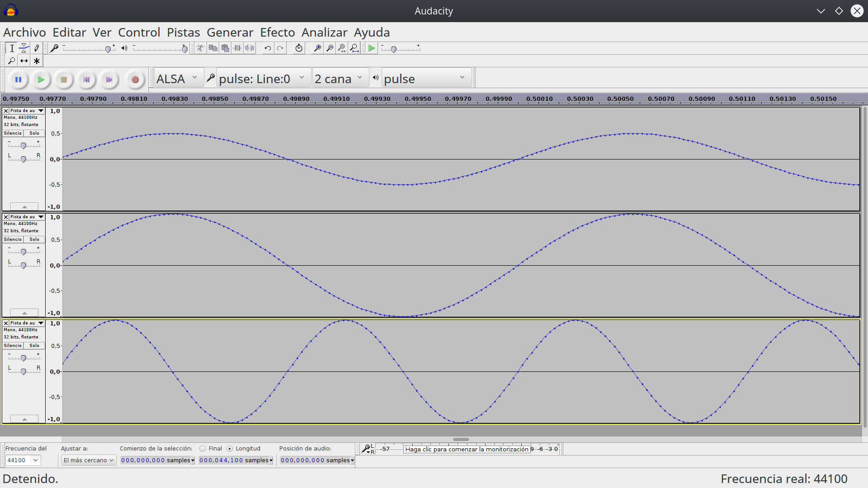The height and width of the screenshot is (488, 868).
Task: Click the Trim audio icon
Action: point(237,48)
